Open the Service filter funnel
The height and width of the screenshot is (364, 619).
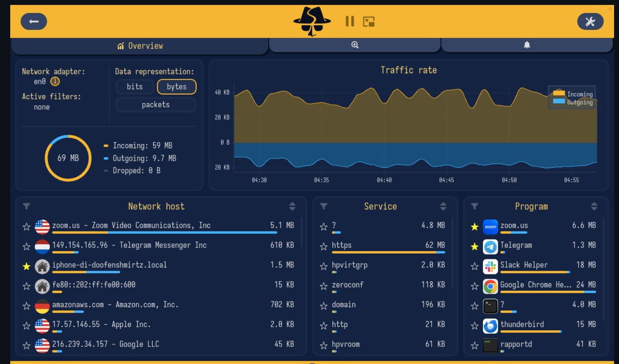click(323, 206)
